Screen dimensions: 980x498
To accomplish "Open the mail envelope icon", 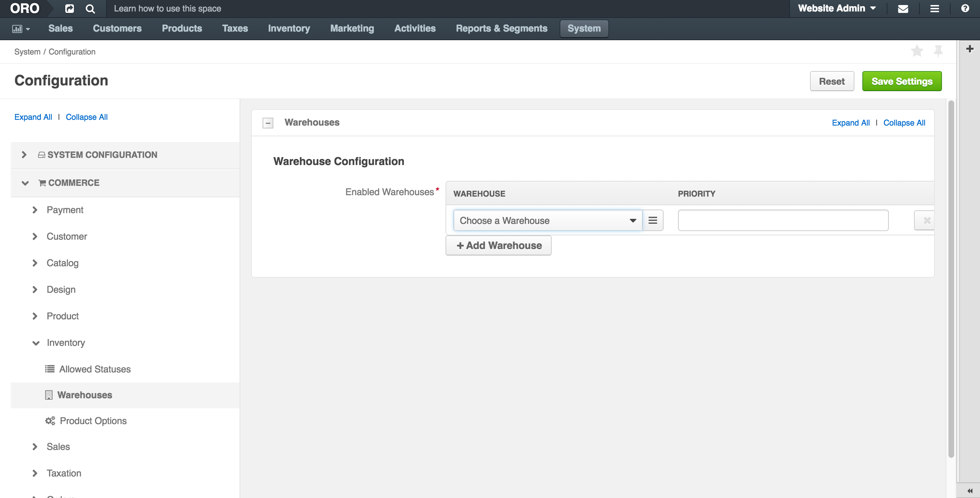I will tap(903, 8).
